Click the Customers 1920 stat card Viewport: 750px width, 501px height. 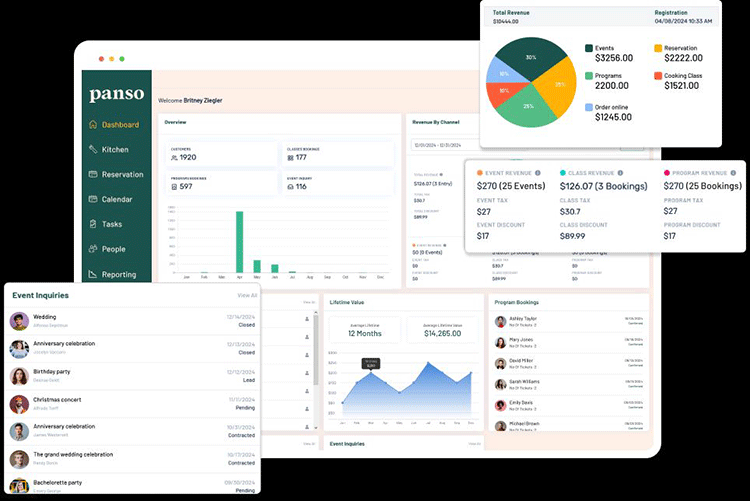pos(221,153)
